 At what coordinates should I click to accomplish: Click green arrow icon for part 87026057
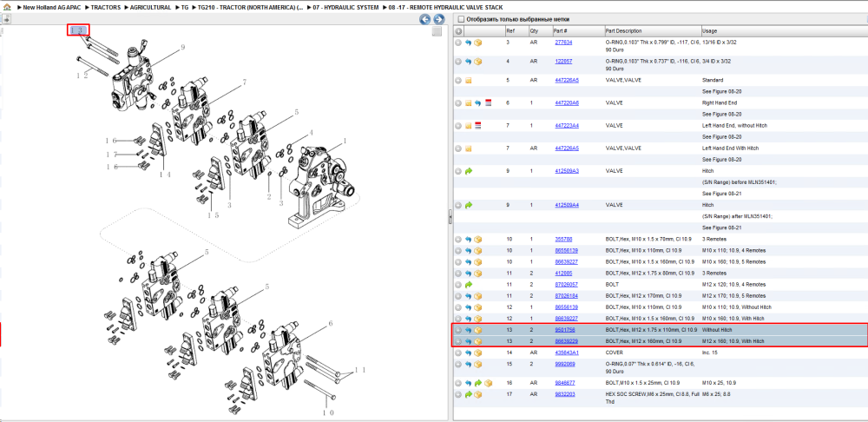tap(469, 285)
